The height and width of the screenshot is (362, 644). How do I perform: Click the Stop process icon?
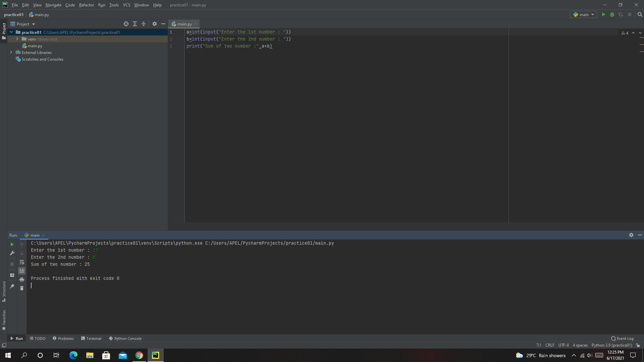629,15
